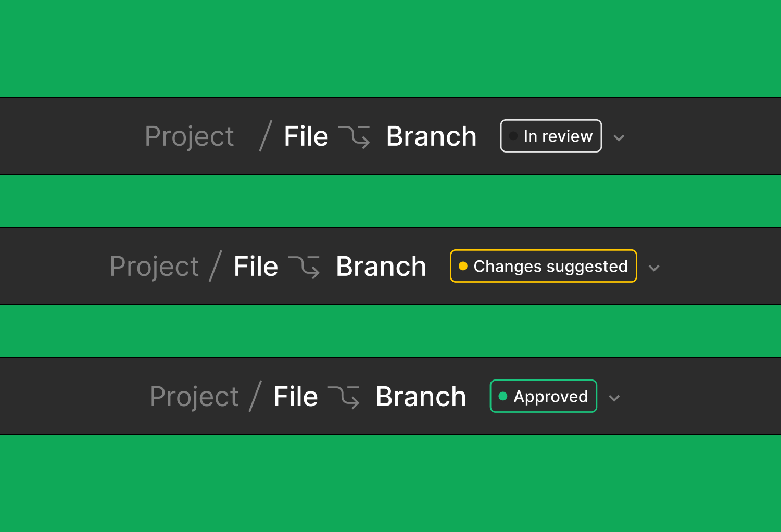Click the branch icon in the bottom breadcrumb
Image resolution: width=781 pixels, height=532 pixels.
(344, 396)
